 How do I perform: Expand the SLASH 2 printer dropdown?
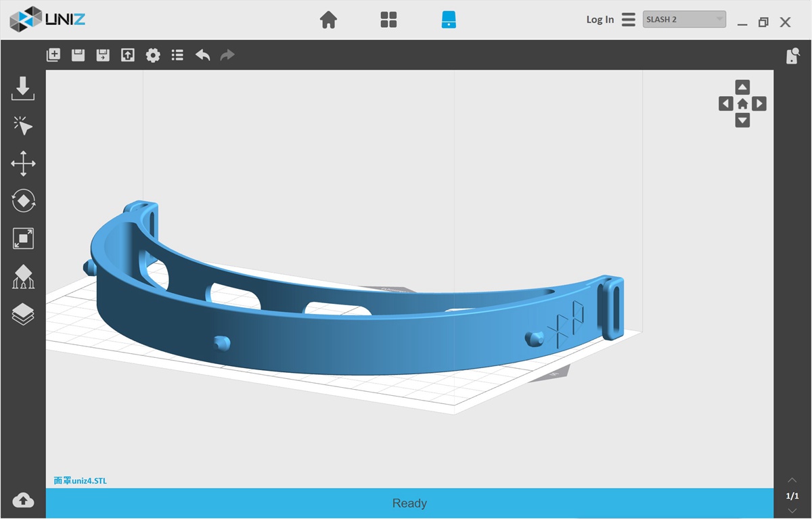684,19
